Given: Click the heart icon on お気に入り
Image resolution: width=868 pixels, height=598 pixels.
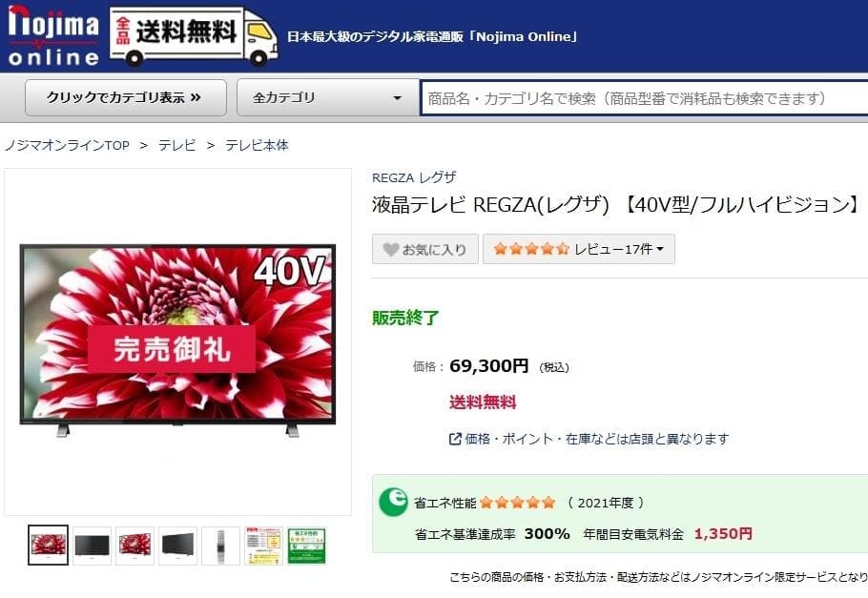Looking at the screenshot, I should click(391, 250).
